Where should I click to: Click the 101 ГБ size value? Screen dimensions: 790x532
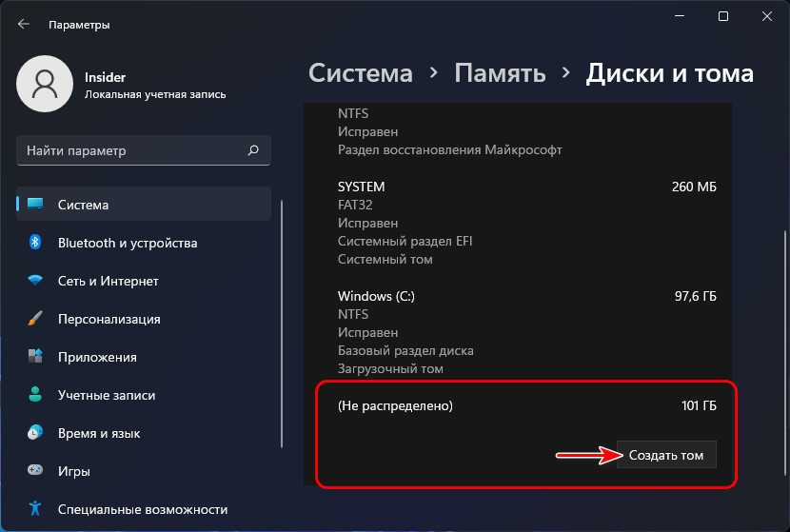[x=699, y=405]
